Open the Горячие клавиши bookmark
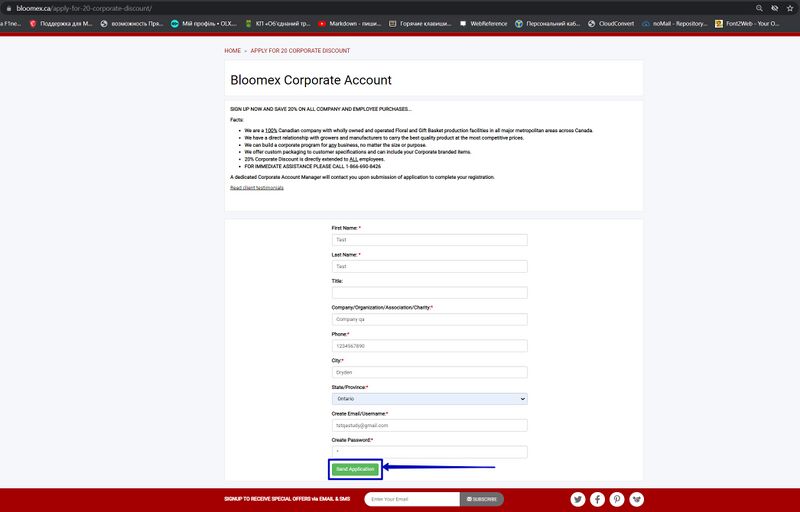The image size is (800, 512). click(420, 23)
